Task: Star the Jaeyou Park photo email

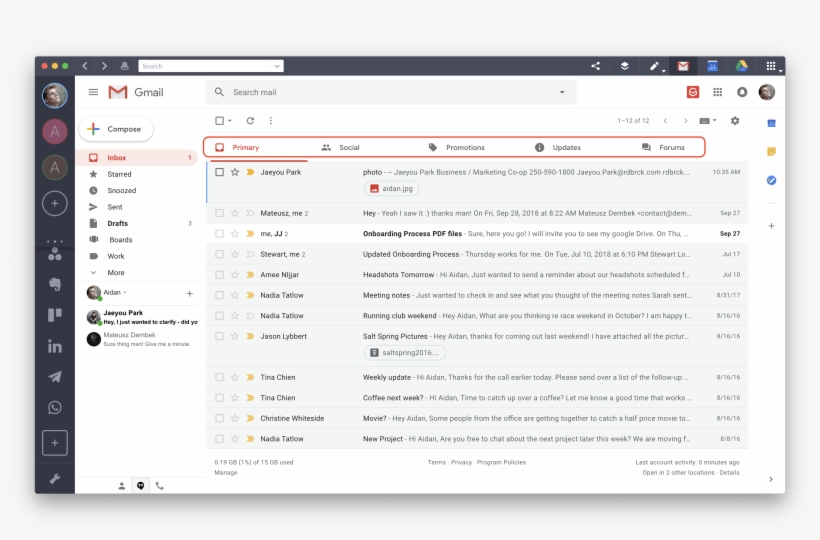Action: tap(235, 172)
